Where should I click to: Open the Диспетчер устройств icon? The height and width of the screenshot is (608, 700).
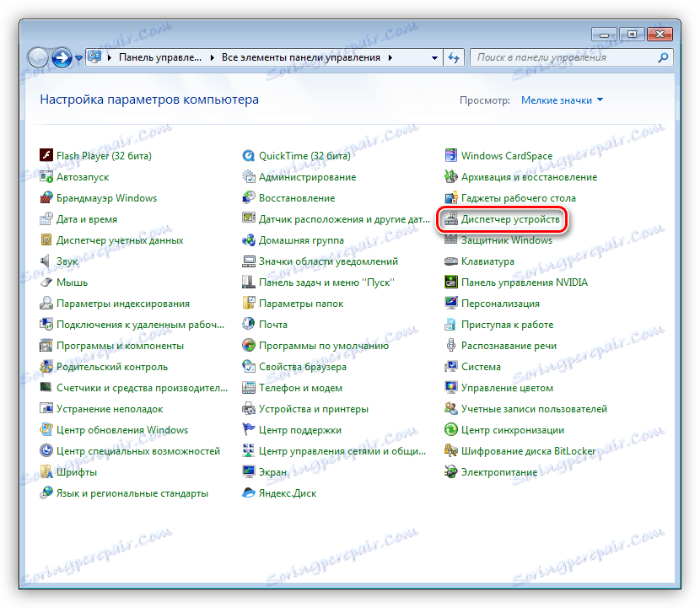click(x=451, y=218)
